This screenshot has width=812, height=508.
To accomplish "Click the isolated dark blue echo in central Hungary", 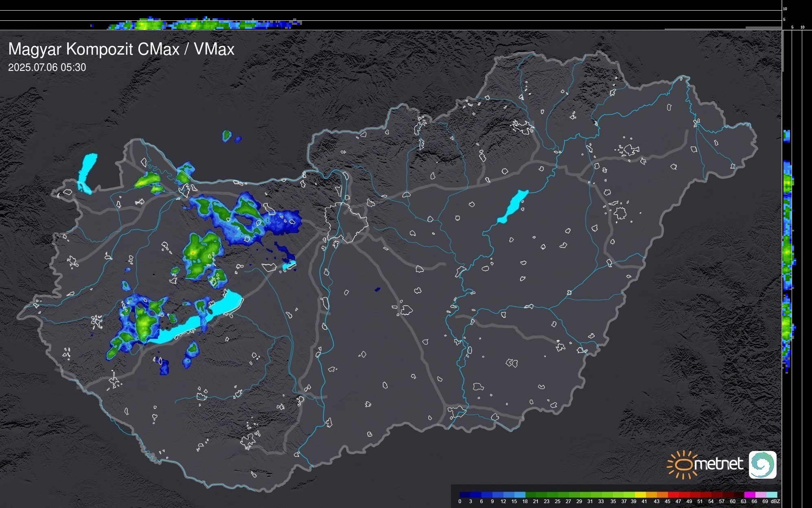I will point(377,290).
